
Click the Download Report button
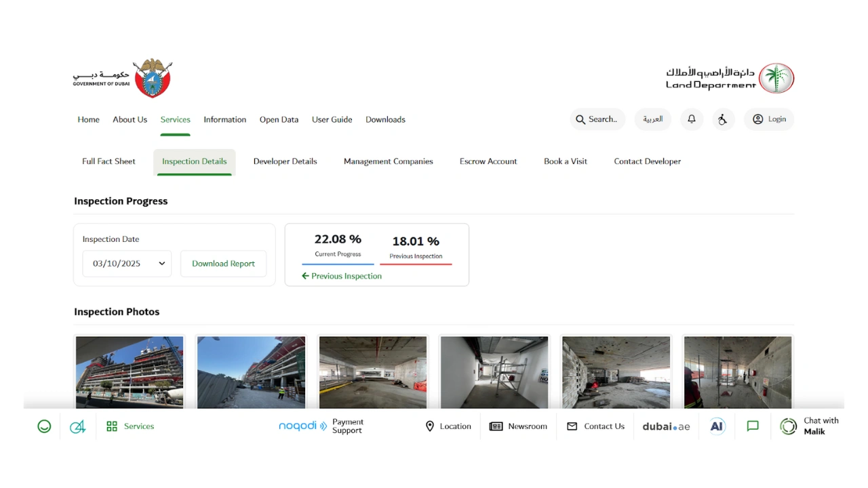pos(223,264)
